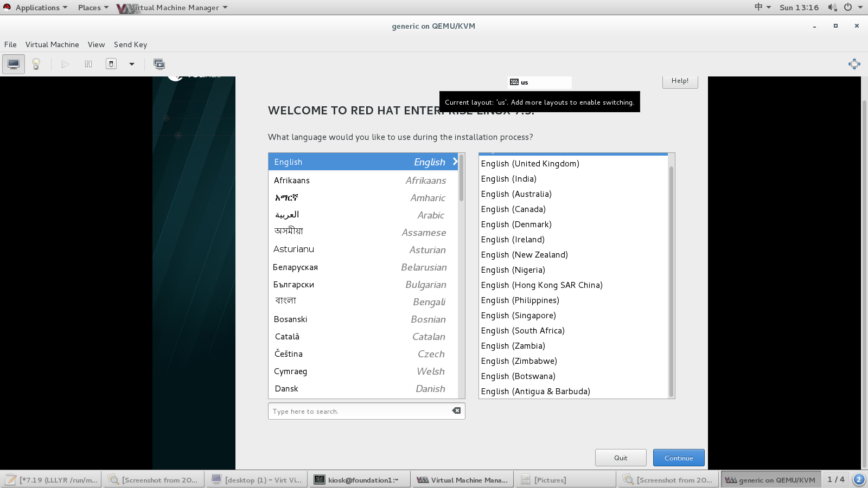Viewport: 868px width, 488px height.
Task: Choose English (South Africa) locale
Action: pos(573,330)
